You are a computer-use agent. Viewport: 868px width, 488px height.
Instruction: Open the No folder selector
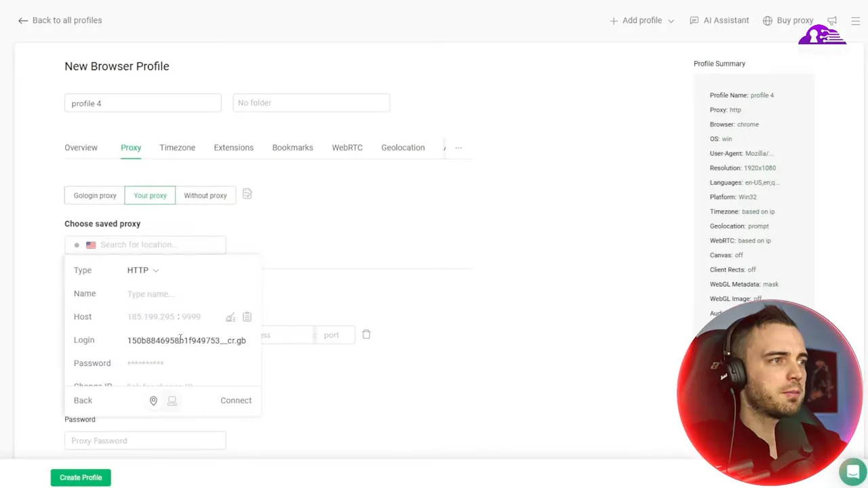[x=311, y=102]
